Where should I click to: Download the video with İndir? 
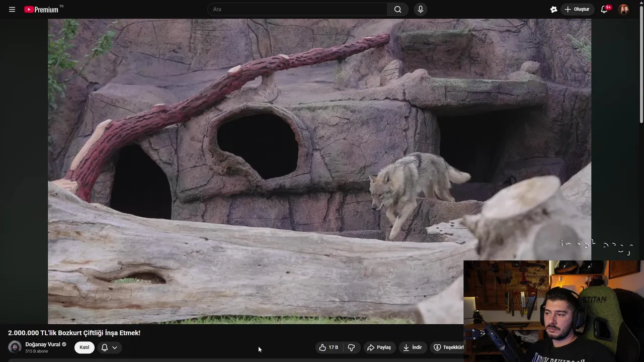tap(413, 347)
